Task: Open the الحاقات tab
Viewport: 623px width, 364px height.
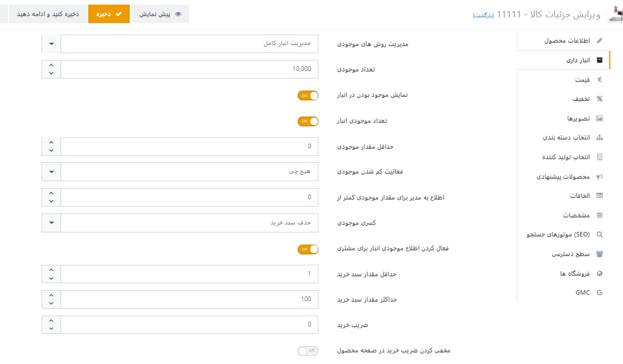Action: [x=564, y=196]
